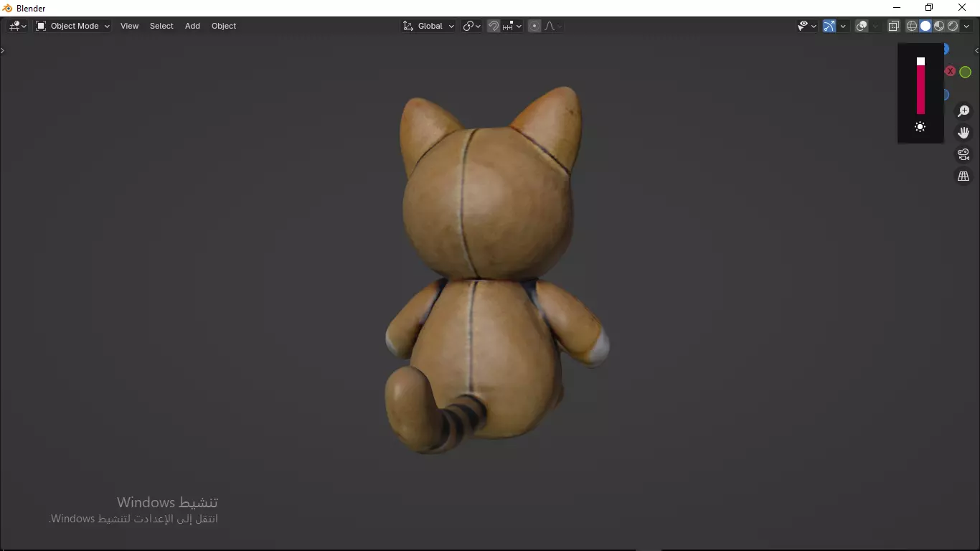Open the Add menu
The width and height of the screenshot is (980, 551).
tap(192, 26)
